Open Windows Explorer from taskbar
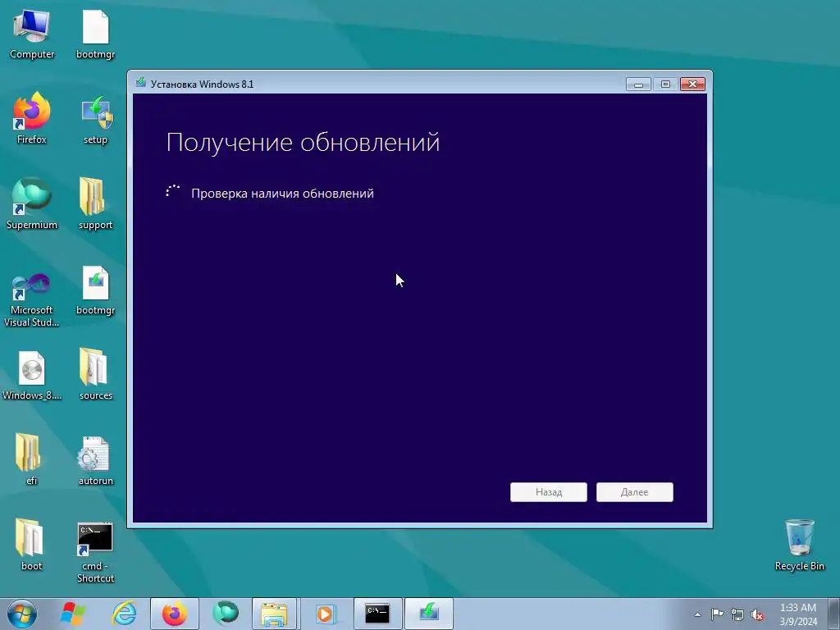Image resolution: width=840 pixels, height=630 pixels. pyautogui.click(x=274, y=614)
